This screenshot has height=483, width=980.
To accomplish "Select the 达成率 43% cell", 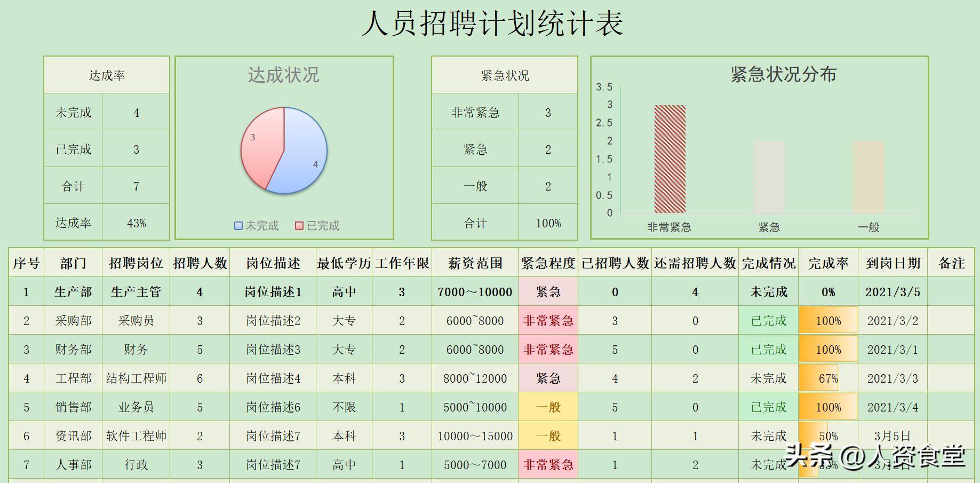I will tap(136, 223).
